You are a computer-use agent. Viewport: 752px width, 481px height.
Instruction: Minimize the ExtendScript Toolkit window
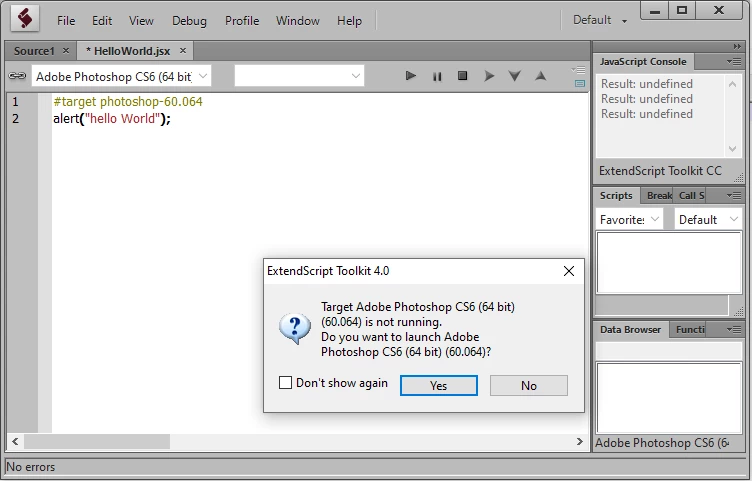tap(655, 11)
